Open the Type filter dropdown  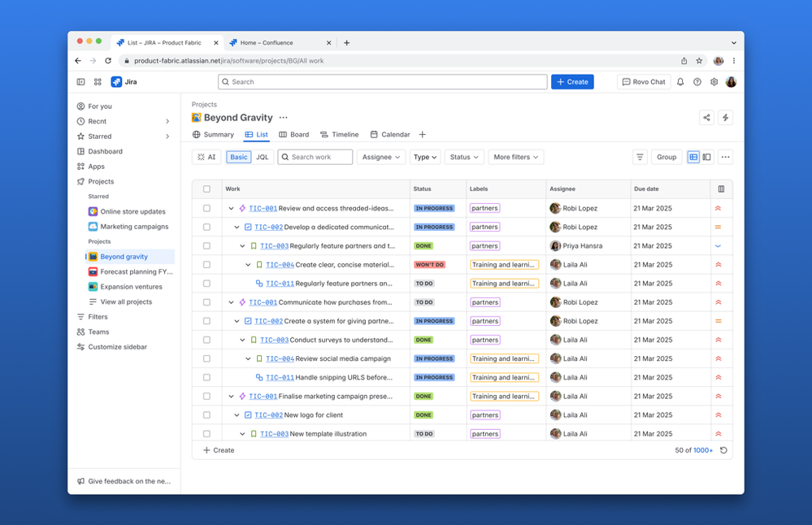pyautogui.click(x=424, y=157)
